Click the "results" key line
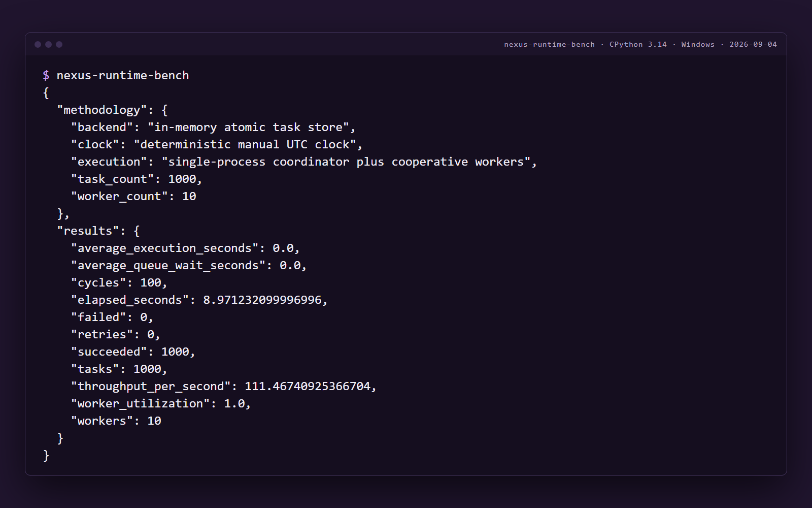Image resolution: width=812 pixels, height=508 pixels. coord(98,231)
